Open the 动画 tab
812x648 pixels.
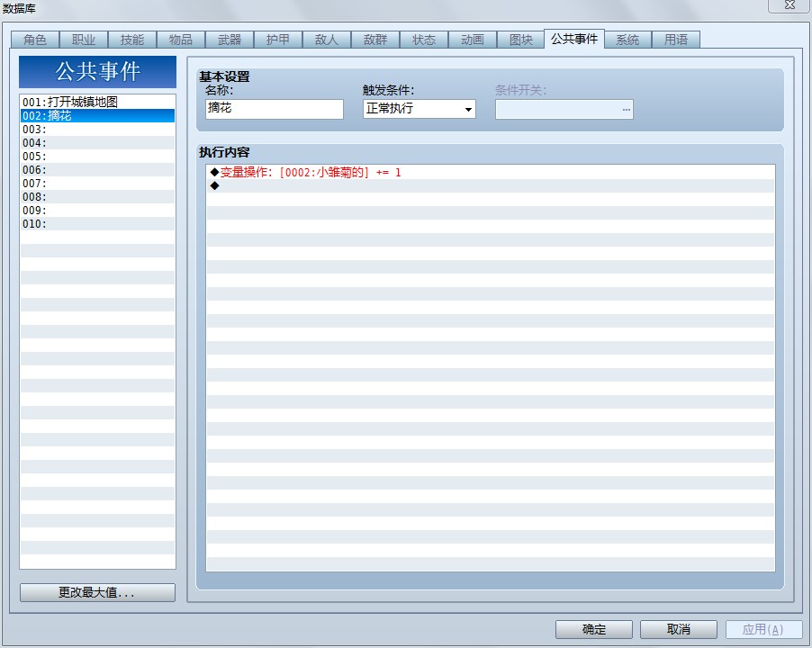tap(473, 40)
